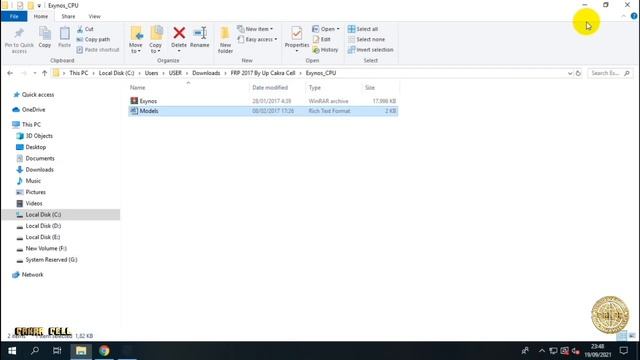Screen dimensions: 640x360
Task: Select the Exynos WinRAR archive
Action: tap(263, 101)
